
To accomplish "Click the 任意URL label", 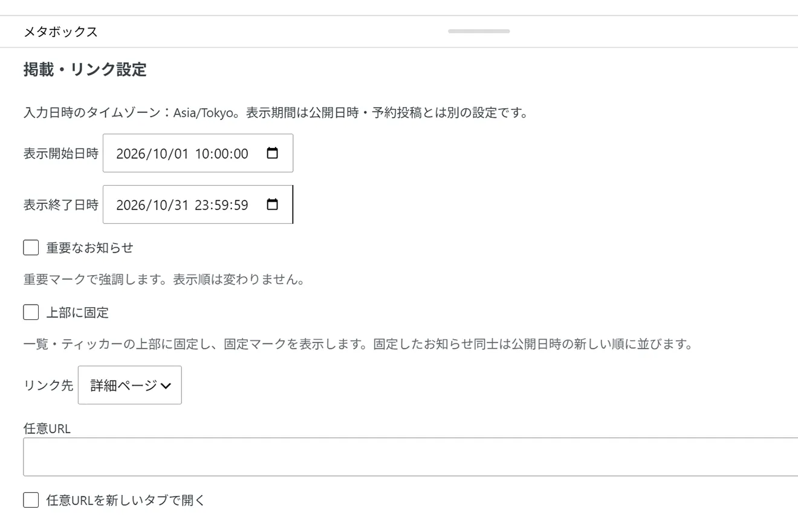I will coord(47,429).
